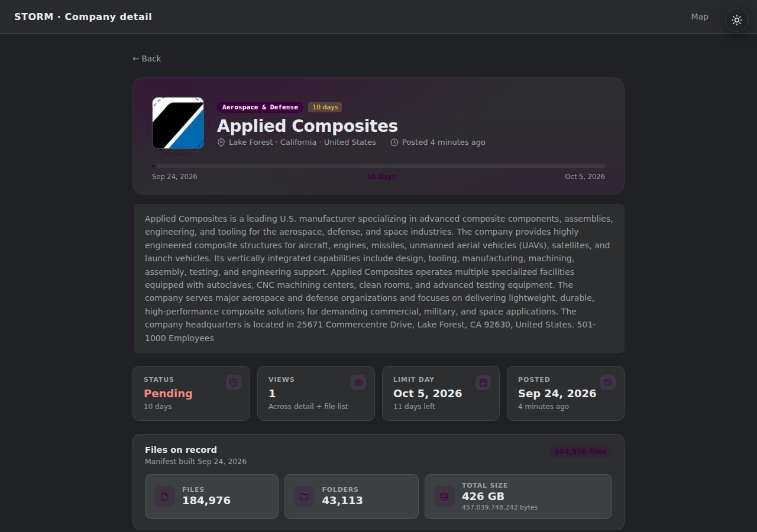Click the company description text block
Screen dimensions: 757x532
point(378,278)
